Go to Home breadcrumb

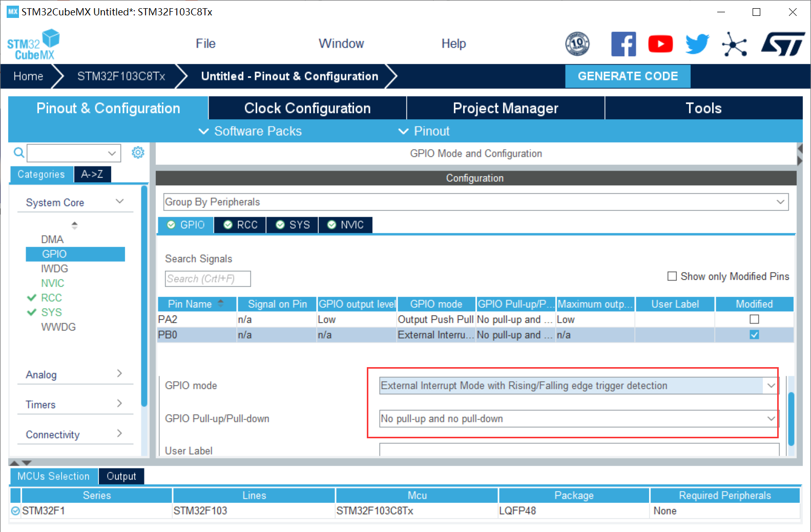click(x=28, y=76)
